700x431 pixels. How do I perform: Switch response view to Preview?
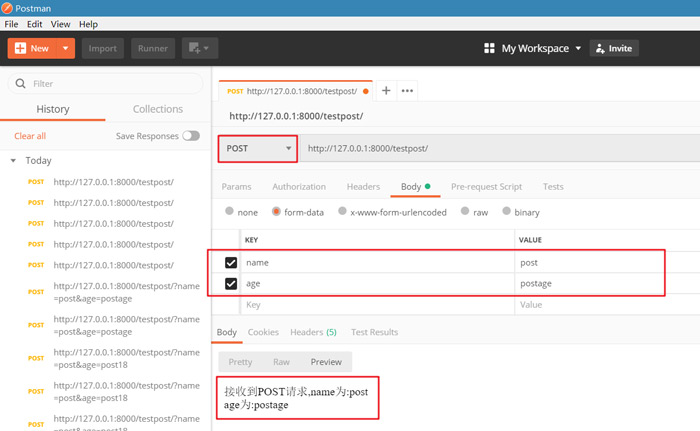(326, 362)
